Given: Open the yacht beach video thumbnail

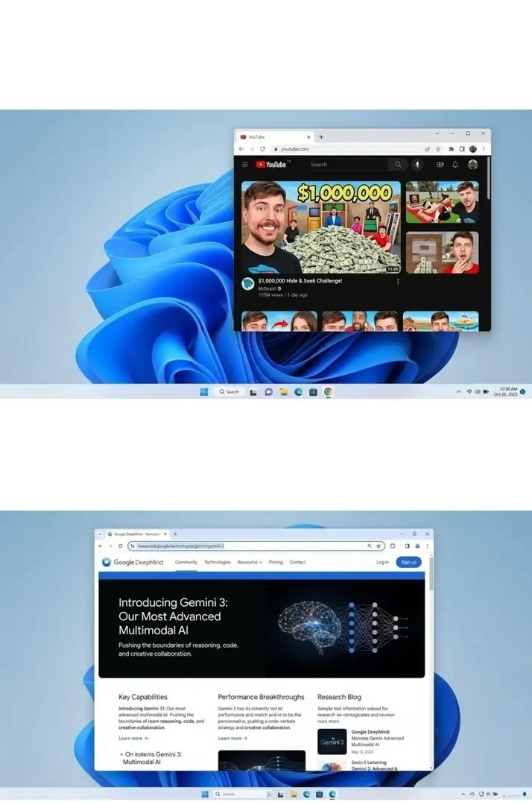Looking at the screenshot, I should (x=441, y=321).
